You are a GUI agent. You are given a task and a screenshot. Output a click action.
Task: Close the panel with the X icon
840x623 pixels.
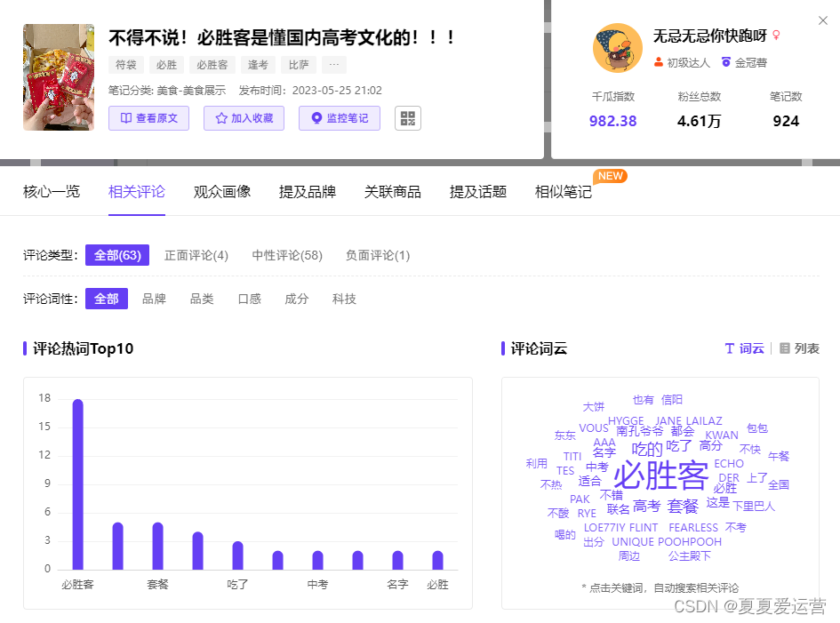pos(823,20)
